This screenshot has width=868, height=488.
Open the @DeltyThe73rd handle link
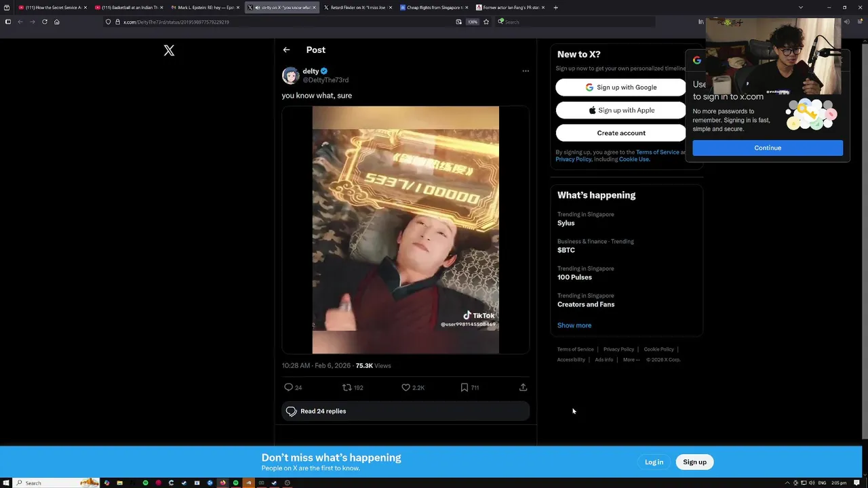(x=325, y=80)
